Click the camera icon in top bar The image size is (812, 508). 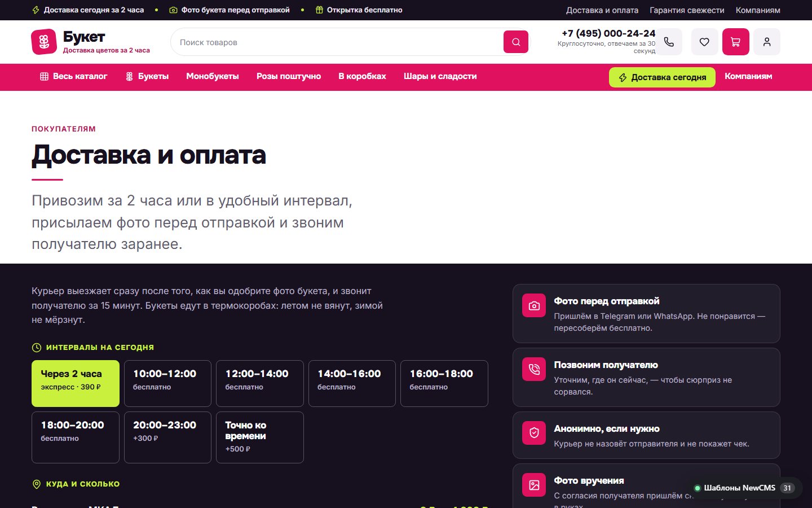(173, 10)
